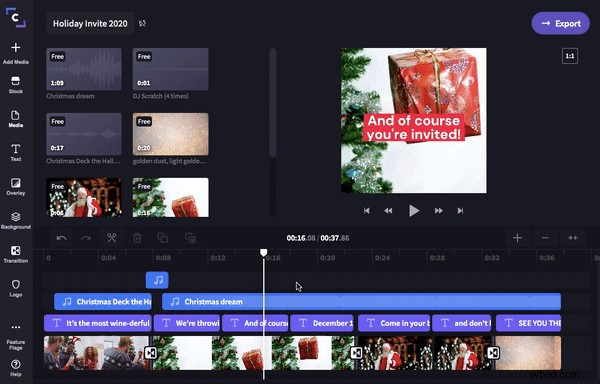The image size is (600, 384).
Task: Click the preview's "And of course you're invited!" text
Action: [x=414, y=127]
